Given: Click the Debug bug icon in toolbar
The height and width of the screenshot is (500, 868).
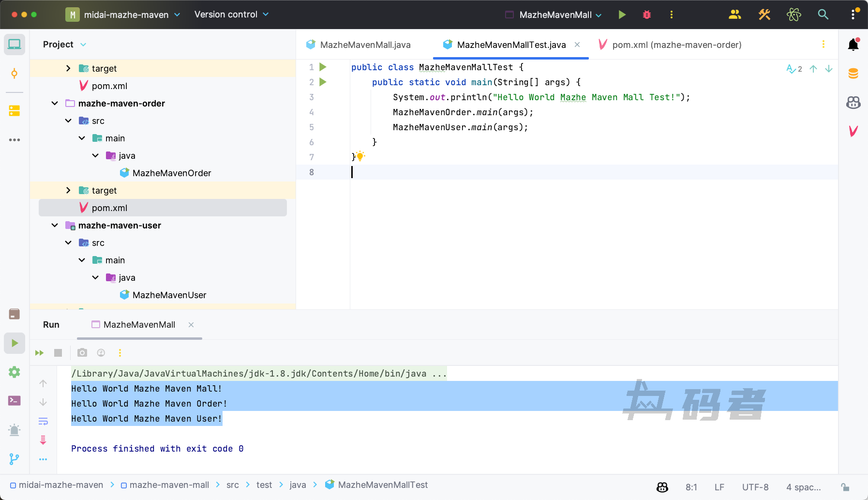Looking at the screenshot, I should tap(647, 15).
